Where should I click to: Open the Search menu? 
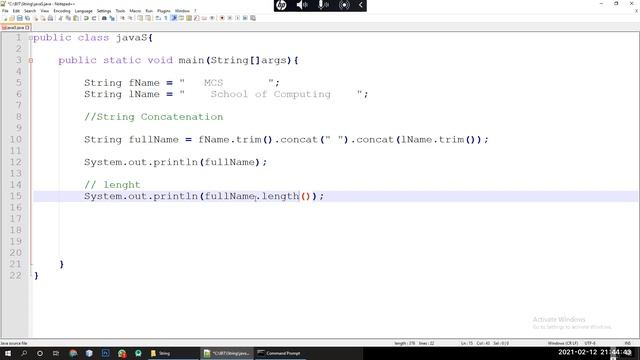coord(30,11)
